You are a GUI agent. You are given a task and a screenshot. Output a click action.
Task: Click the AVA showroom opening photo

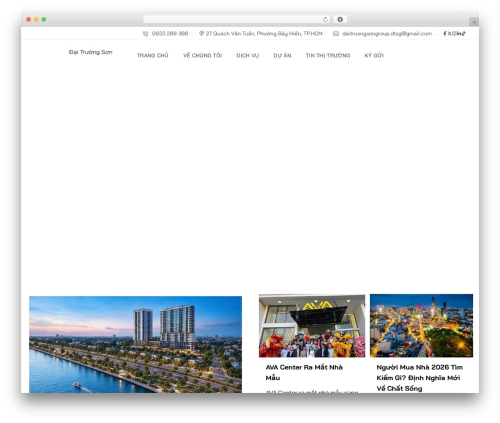pyautogui.click(x=312, y=326)
